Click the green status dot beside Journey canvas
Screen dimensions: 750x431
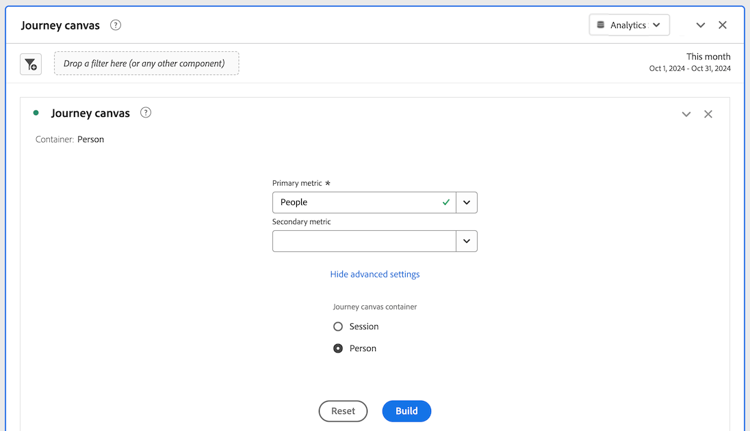point(36,113)
